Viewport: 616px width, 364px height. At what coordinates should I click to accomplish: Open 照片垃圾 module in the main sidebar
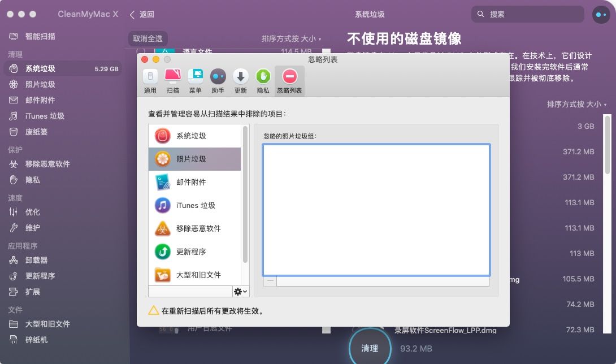click(x=63, y=85)
